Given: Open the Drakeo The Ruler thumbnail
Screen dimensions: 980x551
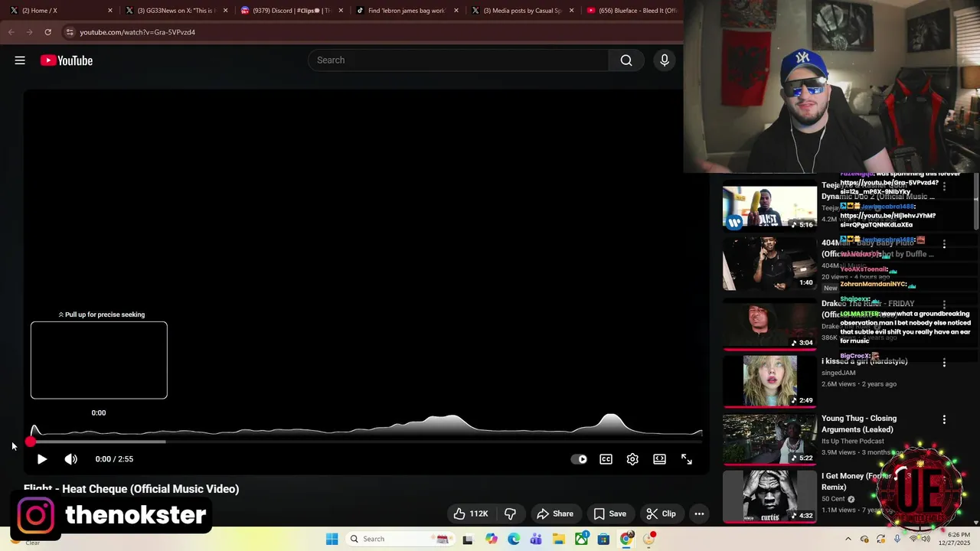Looking at the screenshot, I should (x=769, y=323).
